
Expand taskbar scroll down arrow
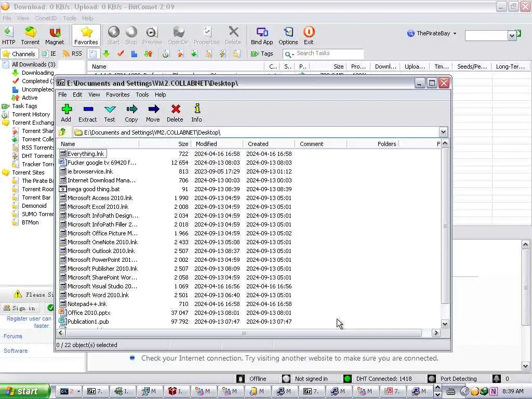tap(437, 395)
